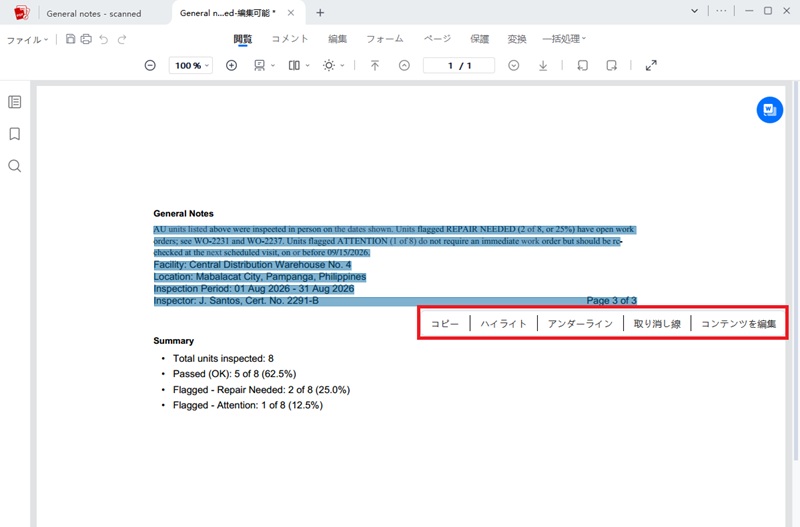Click 'Inspector: J. Santos, Cert. No. 2291-B'
This screenshot has height=527, width=800.
236,300
